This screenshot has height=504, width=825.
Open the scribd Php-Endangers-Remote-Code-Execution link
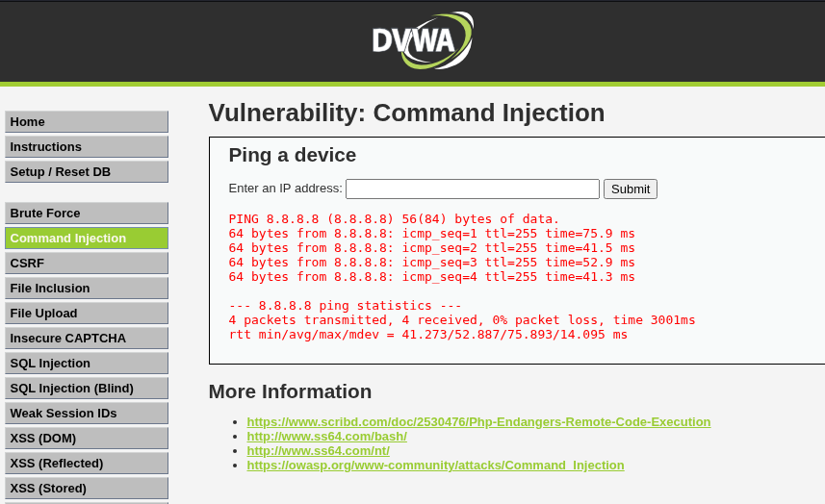point(478,422)
